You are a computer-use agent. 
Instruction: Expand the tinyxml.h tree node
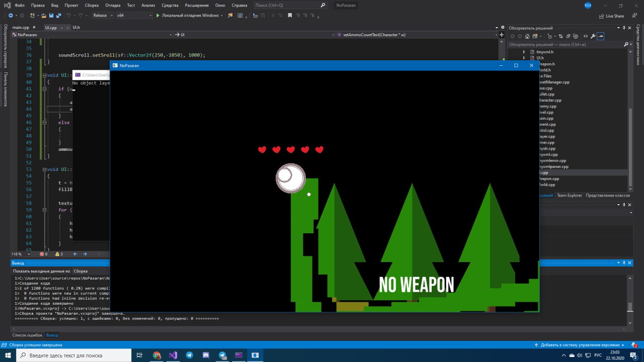[524, 52]
